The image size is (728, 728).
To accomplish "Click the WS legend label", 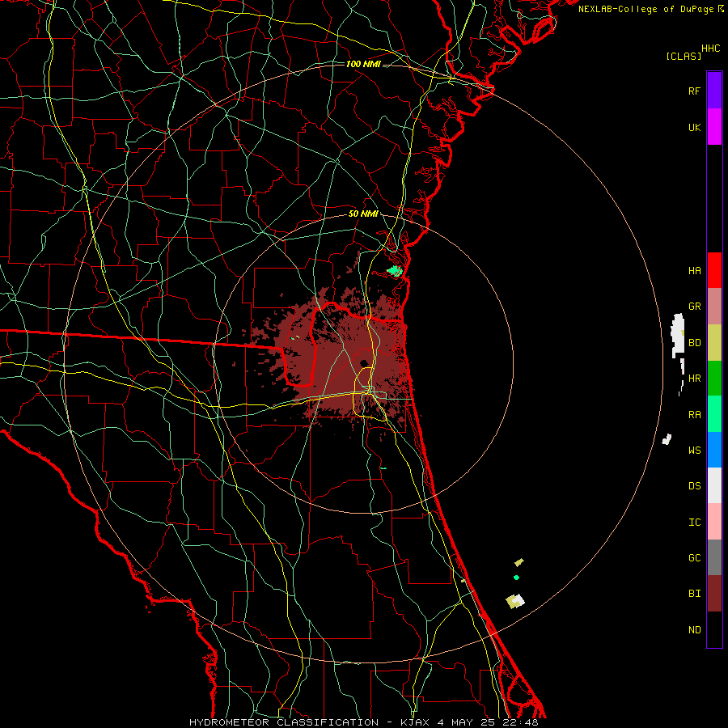I will [x=694, y=451].
